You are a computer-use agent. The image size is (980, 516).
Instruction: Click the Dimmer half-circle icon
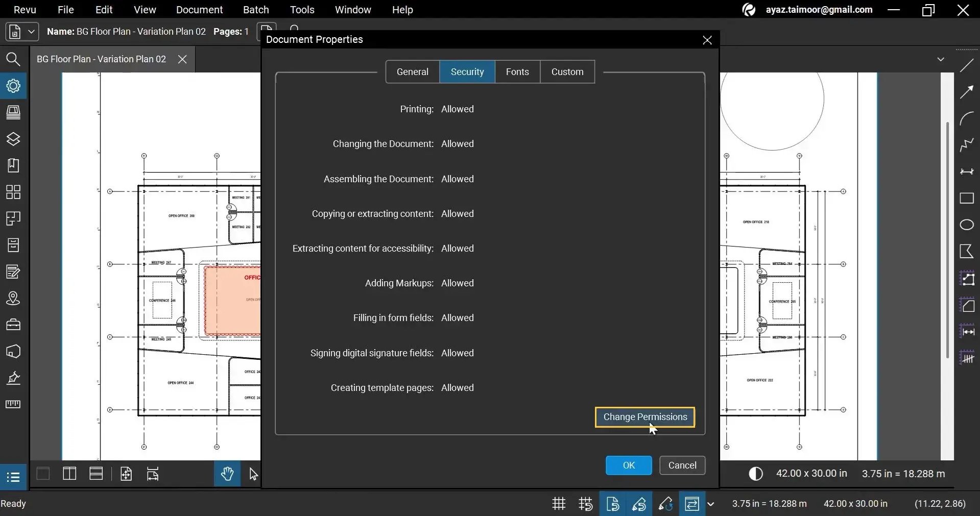click(x=756, y=474)
